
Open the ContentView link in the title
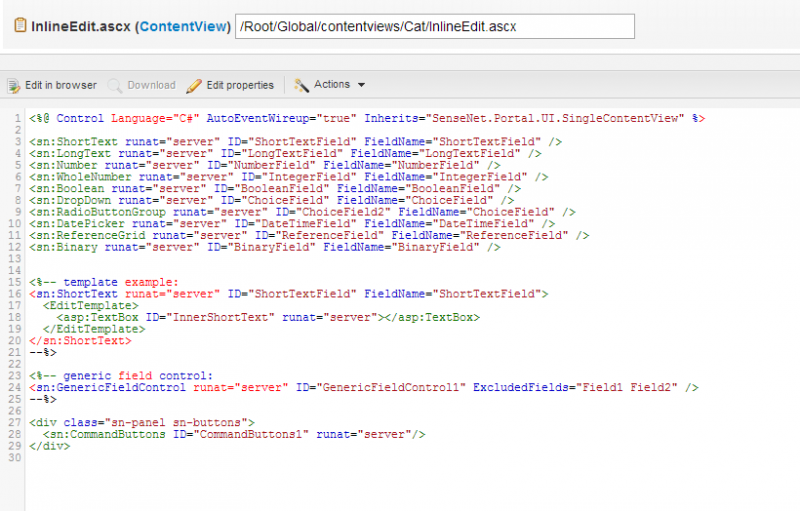click(x=183, y=27)
